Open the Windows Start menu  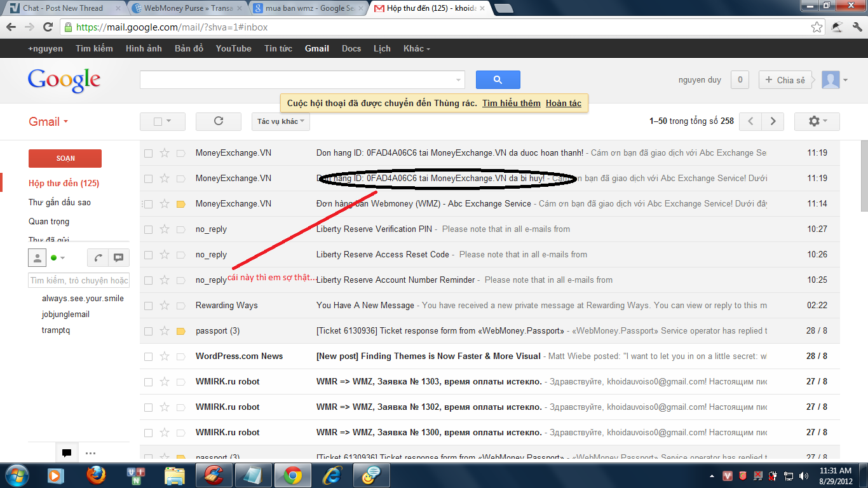(17, 475)
